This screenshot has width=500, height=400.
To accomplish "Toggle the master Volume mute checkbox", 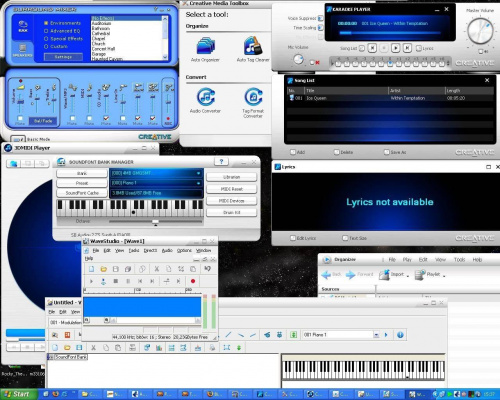I will click(x=20, y=118).
